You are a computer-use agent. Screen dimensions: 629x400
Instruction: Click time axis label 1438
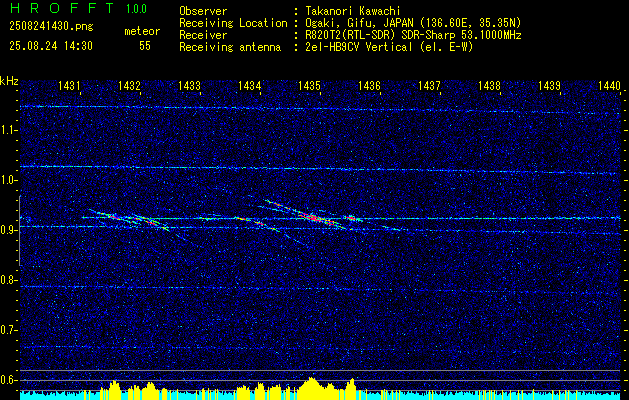click(x=489, y=85)
